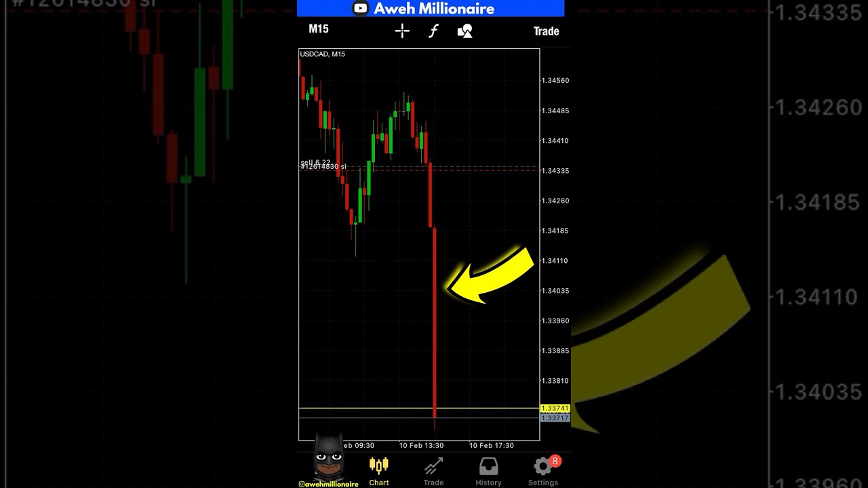This screenshot has height=488, width=868.
Task: Click the #12614830 sl stop-loss label
Action: [x=323, y=167]
